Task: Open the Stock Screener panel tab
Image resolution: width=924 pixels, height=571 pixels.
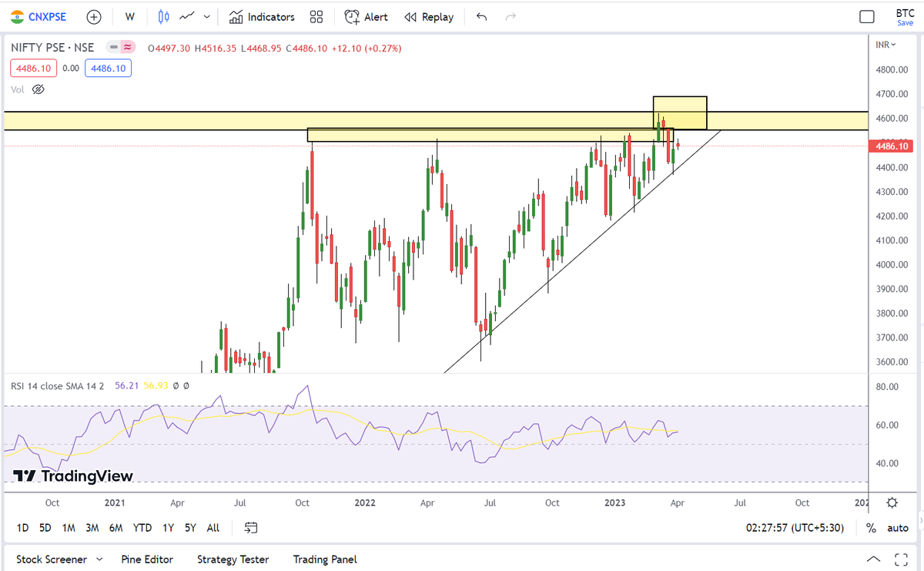Action: click(52, 559)
